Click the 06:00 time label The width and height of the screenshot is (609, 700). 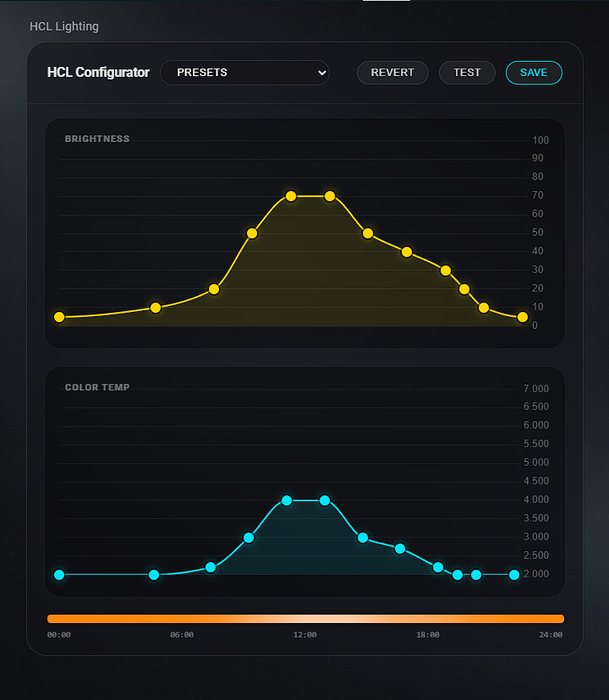coord(182,635)
